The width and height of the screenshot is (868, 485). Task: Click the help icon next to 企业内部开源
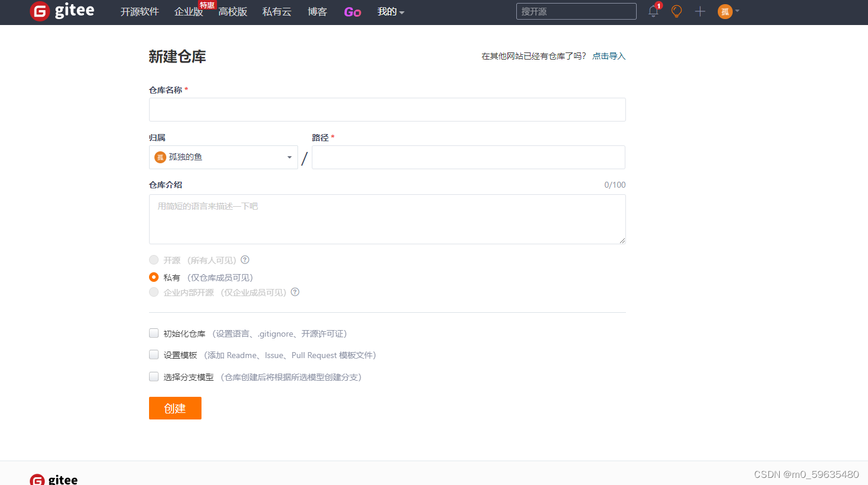[295, 292]
